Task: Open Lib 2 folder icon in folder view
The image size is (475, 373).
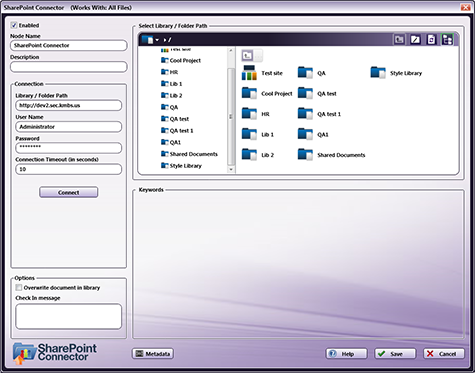Action: click(x=249, y=155)
